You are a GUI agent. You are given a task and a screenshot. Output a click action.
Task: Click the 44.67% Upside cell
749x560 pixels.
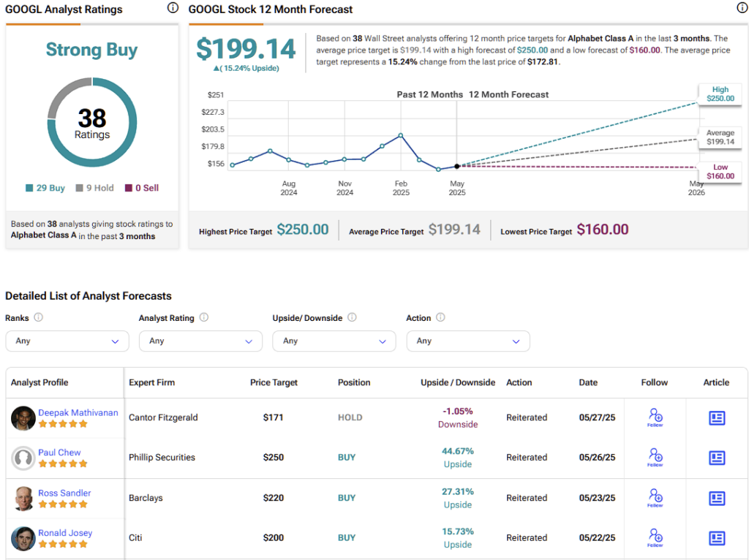[458, 458]
